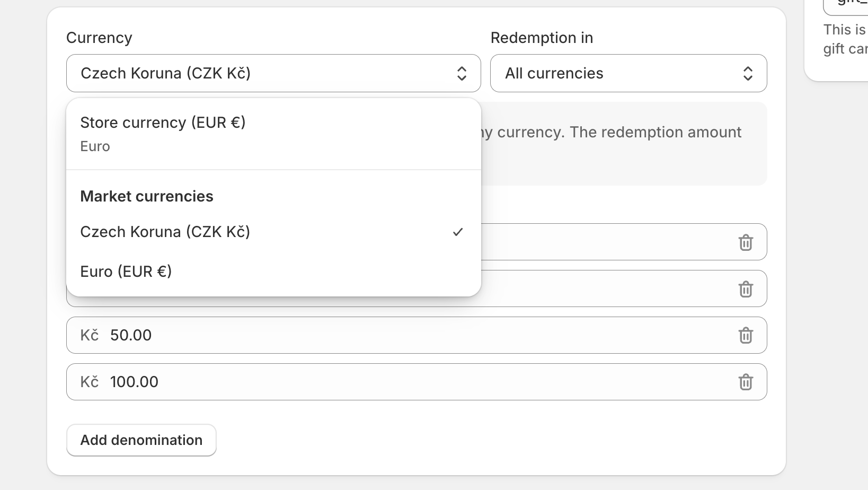The width and height of the screenshot is (868, 490).
Task: Edit the Kč 50.00 amount field
Action: [417, 335]
